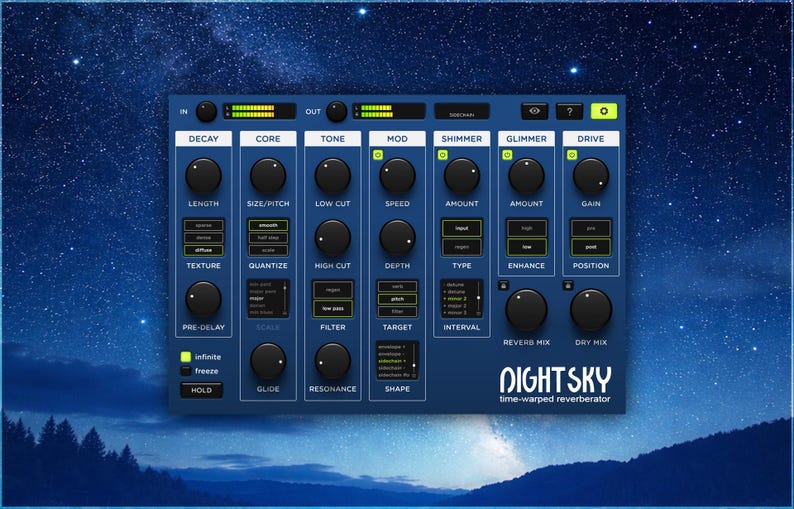Screen dimensions: 794x509
Task: Select diffuse texture
Action: [204, 250]
